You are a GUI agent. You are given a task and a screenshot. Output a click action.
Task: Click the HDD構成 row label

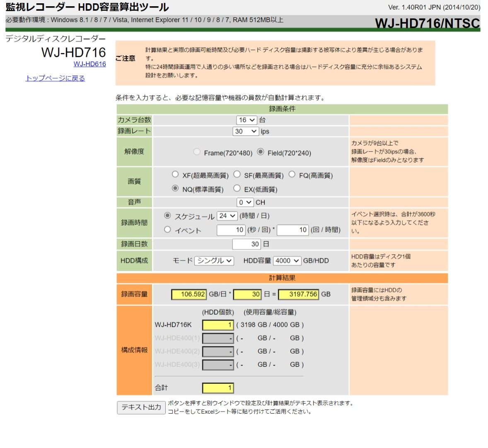[x=134, y=261]
